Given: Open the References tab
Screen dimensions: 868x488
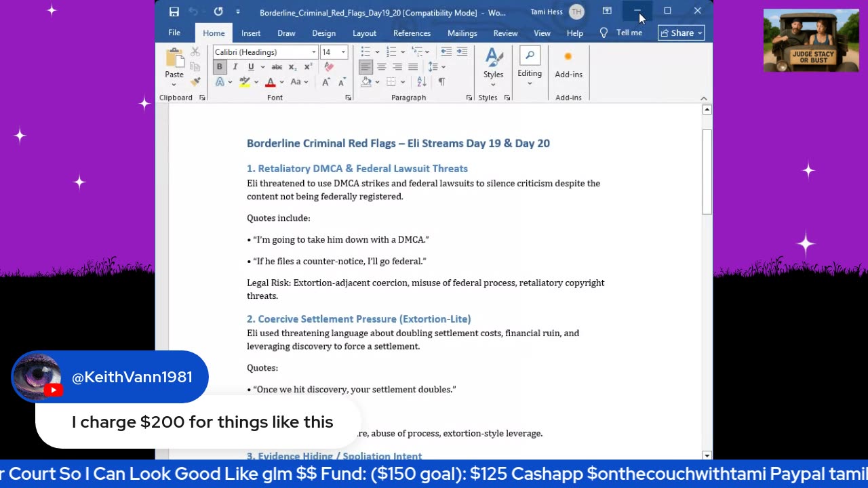Looking at the screenshot, I should (412, 33).
